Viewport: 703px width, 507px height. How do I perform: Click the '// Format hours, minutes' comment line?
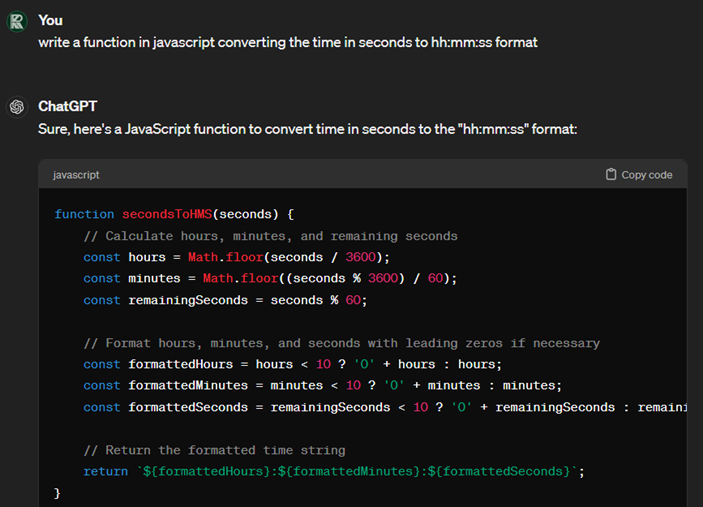pyautogui.click(x=342, y=343)
